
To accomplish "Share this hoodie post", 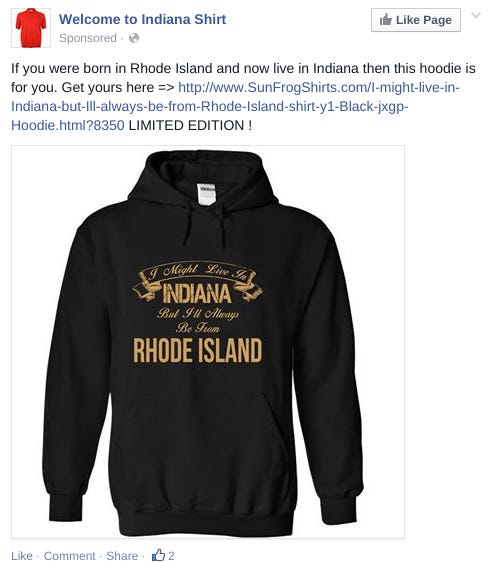I will pos(122,556).
